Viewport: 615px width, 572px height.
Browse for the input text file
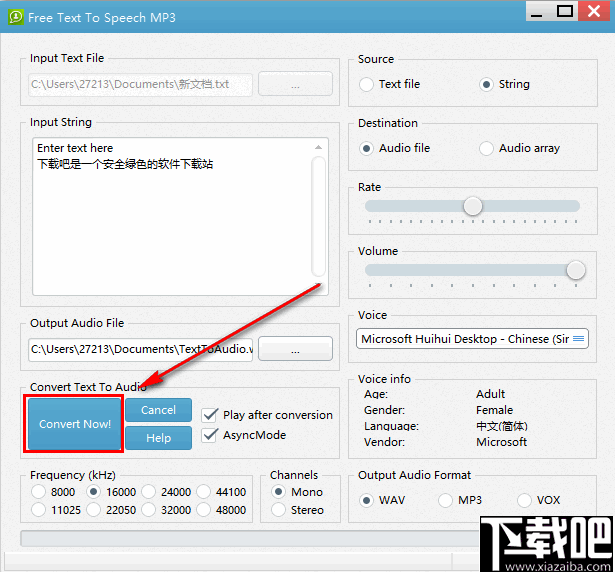(x=295, y=84)
